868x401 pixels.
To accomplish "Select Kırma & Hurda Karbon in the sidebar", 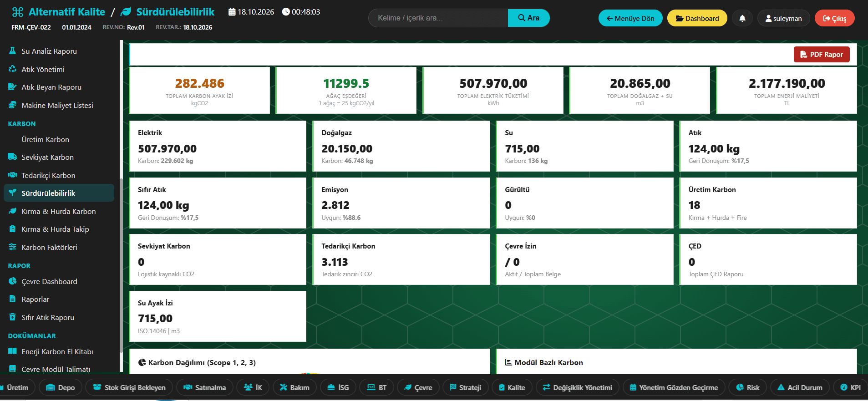I will click(59, 211).
